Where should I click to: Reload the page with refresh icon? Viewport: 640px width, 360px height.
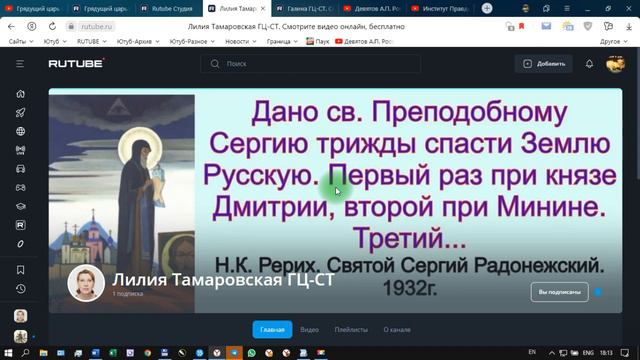point(52,27)
